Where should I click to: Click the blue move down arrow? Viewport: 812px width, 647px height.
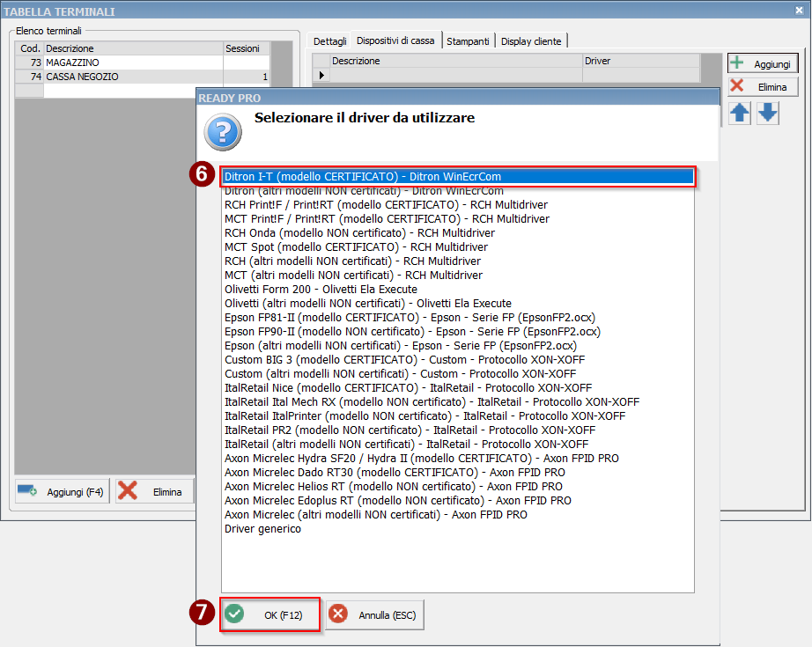[x=768, y=114]
